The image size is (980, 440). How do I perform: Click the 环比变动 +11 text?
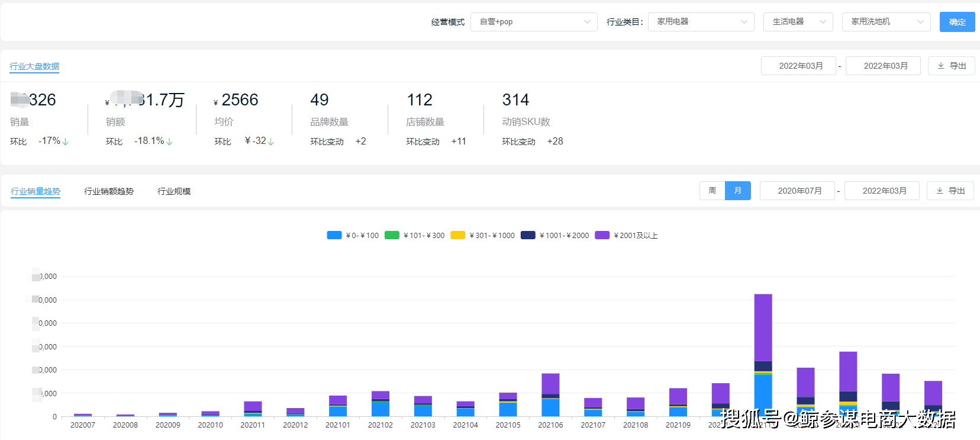tap(436, 142)
